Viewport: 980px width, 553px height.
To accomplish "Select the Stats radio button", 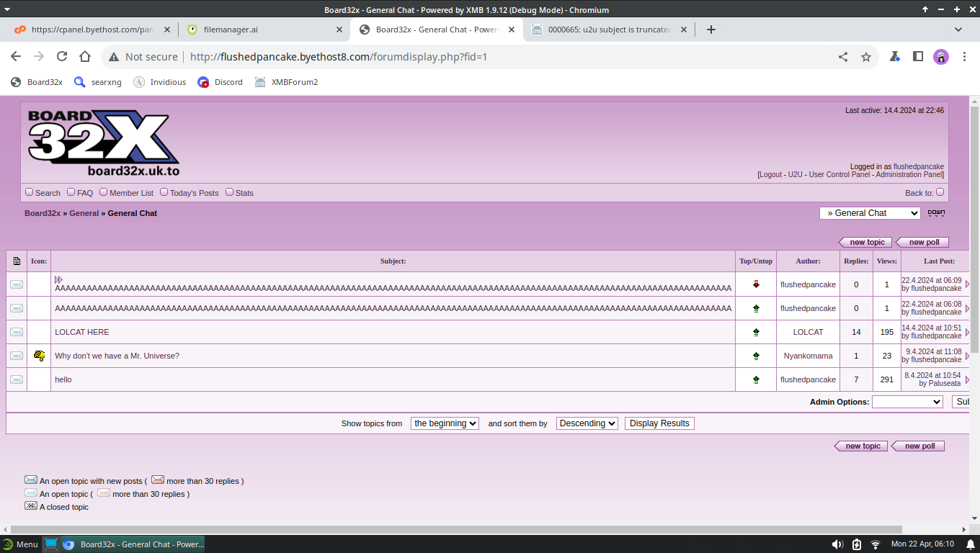I will pos(230,192).
